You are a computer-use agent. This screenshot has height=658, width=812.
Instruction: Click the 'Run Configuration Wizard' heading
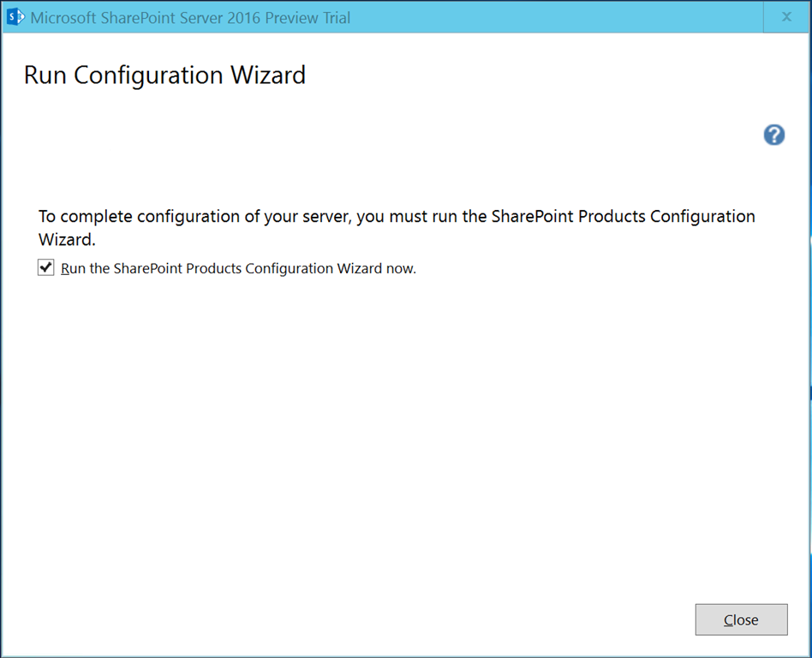click(x=164, y=75)
